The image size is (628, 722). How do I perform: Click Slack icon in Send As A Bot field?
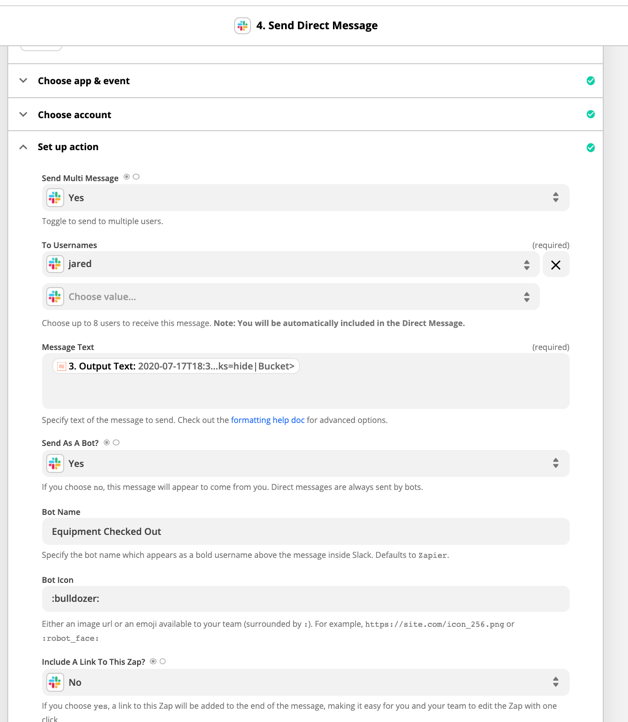55,463
